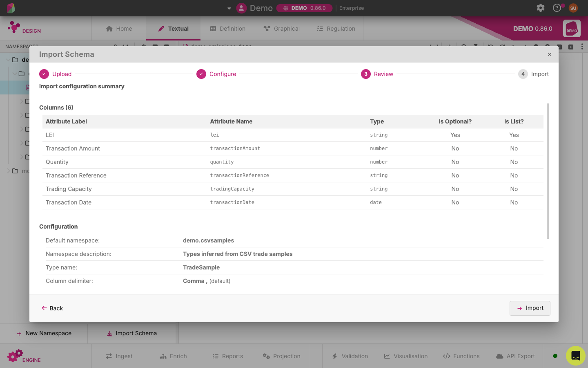Click the SU user avatar
The width and height of the screenshot is (588, 368).
click(x=573, y=8)
